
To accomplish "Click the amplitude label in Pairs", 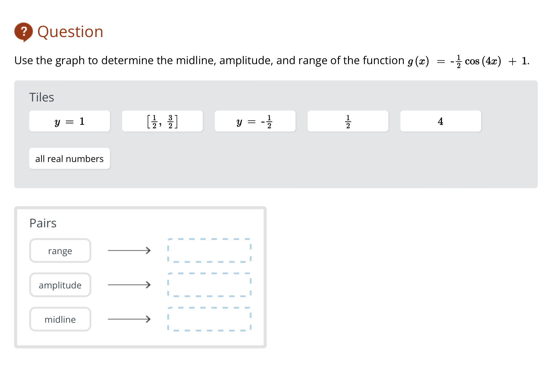I will tap(60, 285).
